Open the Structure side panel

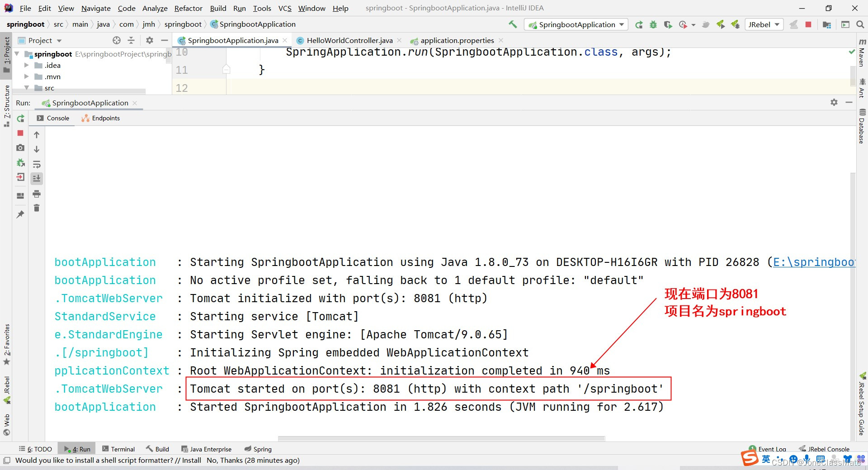(x=7, y=105)
